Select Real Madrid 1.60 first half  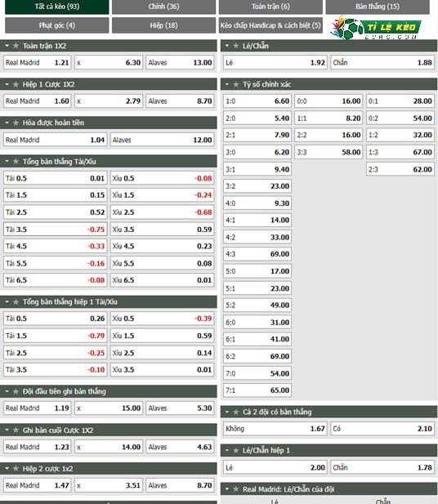tap(38, 101)
